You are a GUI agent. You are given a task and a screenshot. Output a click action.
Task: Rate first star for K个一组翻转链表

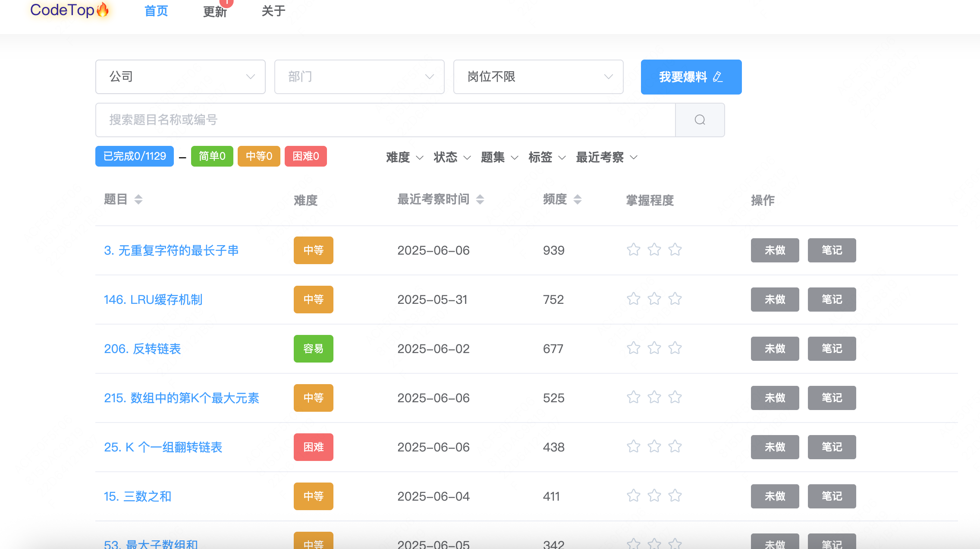tap(634, 446)
